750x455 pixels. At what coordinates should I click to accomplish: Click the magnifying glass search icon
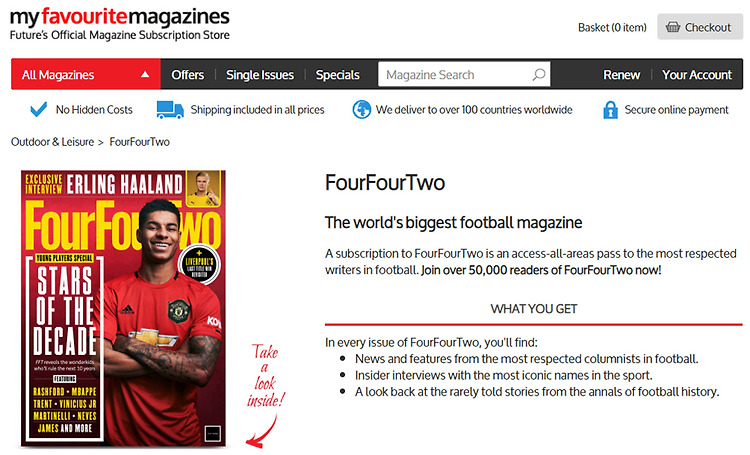(539, 75)
